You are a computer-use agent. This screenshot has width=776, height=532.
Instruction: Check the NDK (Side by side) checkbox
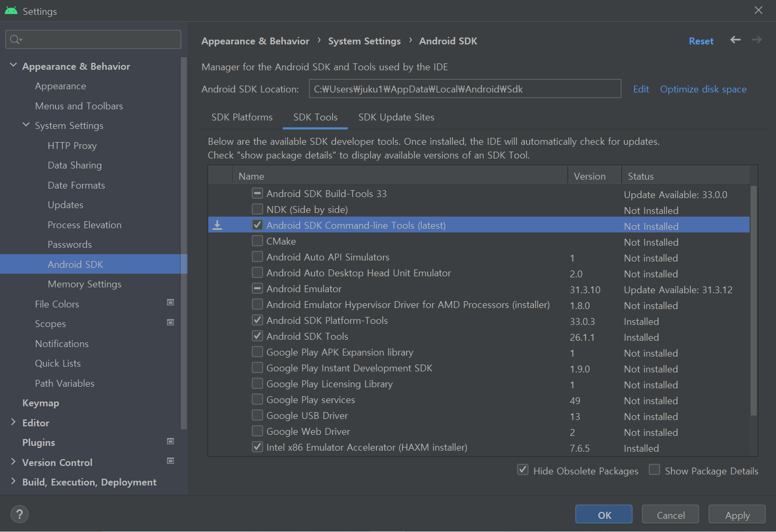[x=257, y=209]
